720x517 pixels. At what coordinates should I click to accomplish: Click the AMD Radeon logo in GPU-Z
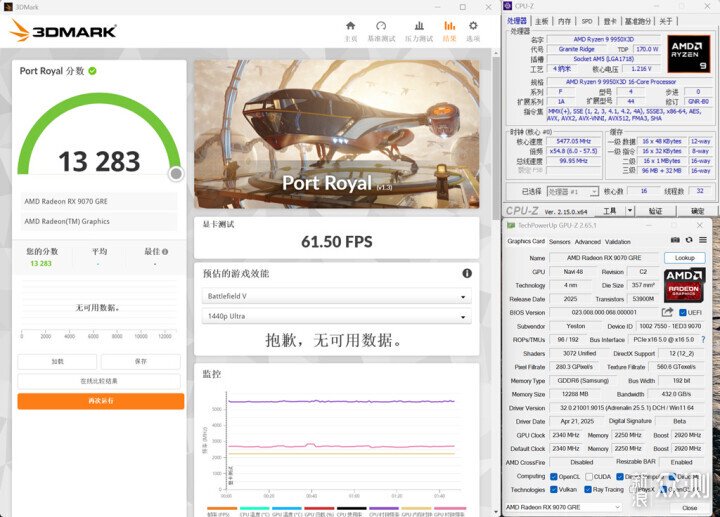pyautogui.click(x=684, y=285)
